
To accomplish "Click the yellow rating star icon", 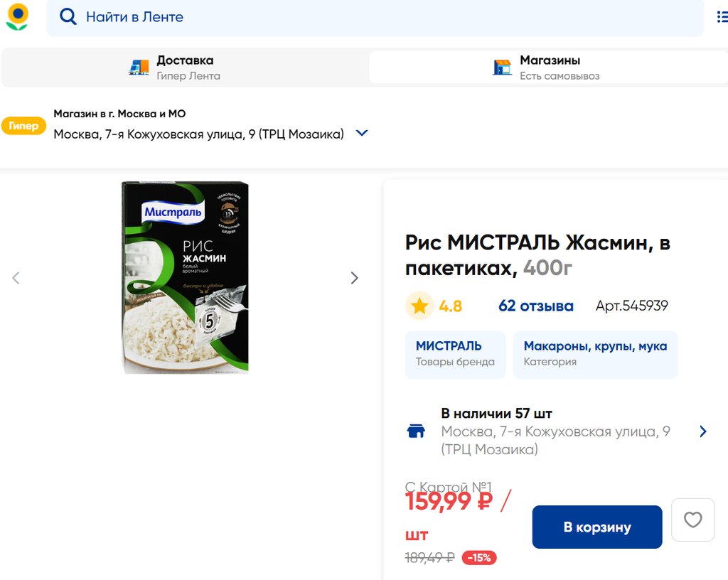I will click(419, 306).
